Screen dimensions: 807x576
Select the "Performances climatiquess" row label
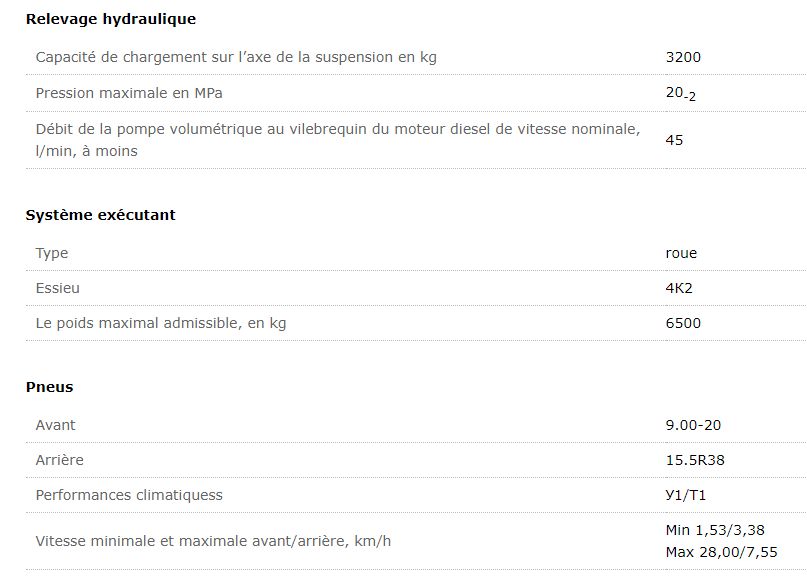tap(129, 495)
